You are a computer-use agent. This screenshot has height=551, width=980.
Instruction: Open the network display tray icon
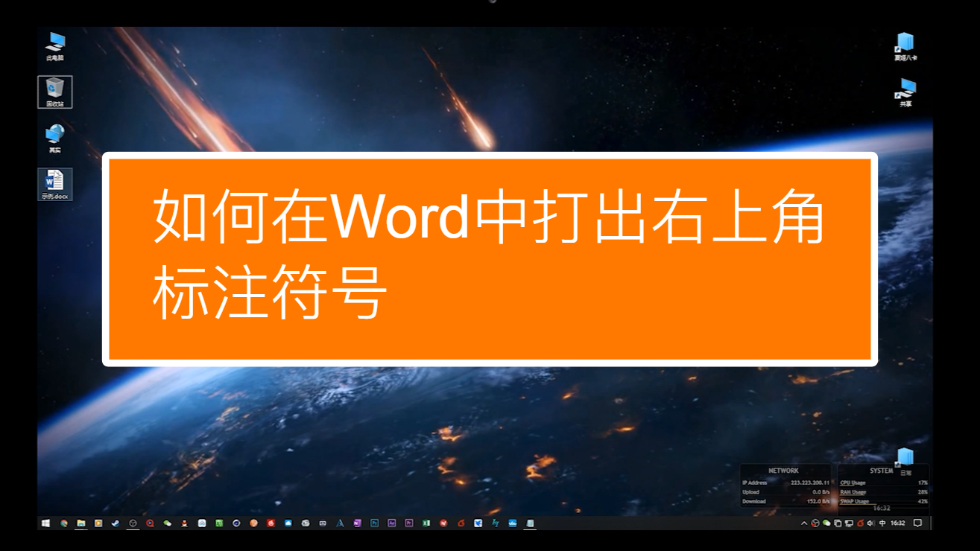[849, 523]
